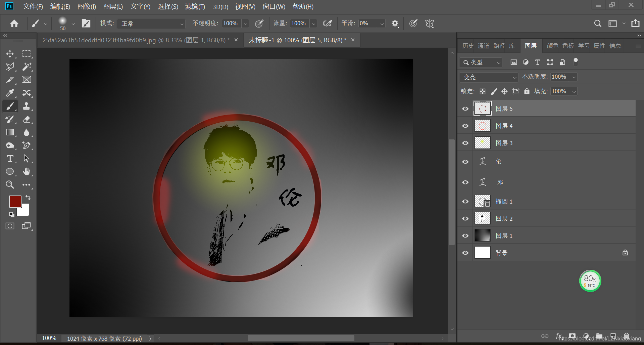Switch to the 通道 panel tab

pos(483,46)
